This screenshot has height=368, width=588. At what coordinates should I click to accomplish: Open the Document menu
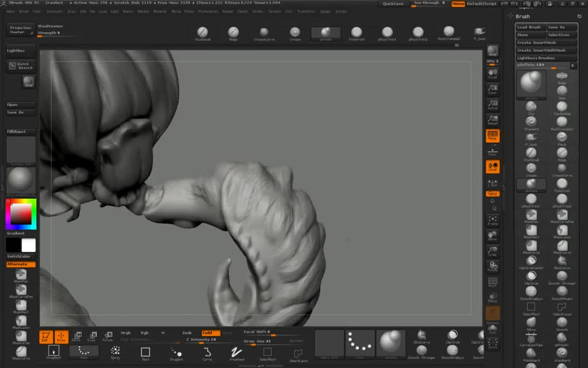pyautogui.click(x=55, y=11)
